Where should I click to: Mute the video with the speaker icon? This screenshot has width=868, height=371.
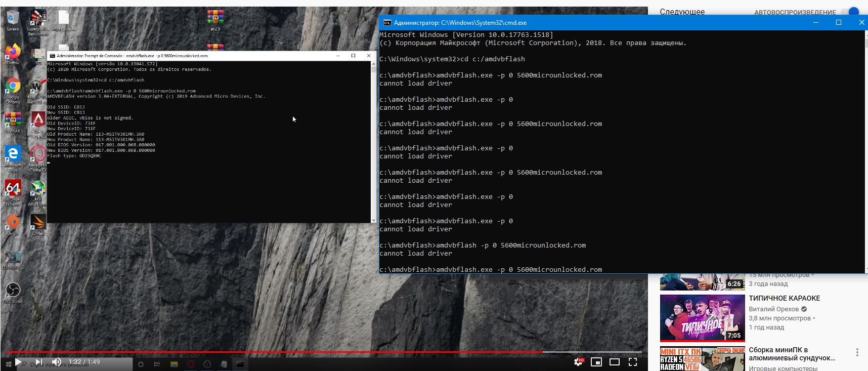[x=57, y=362]
